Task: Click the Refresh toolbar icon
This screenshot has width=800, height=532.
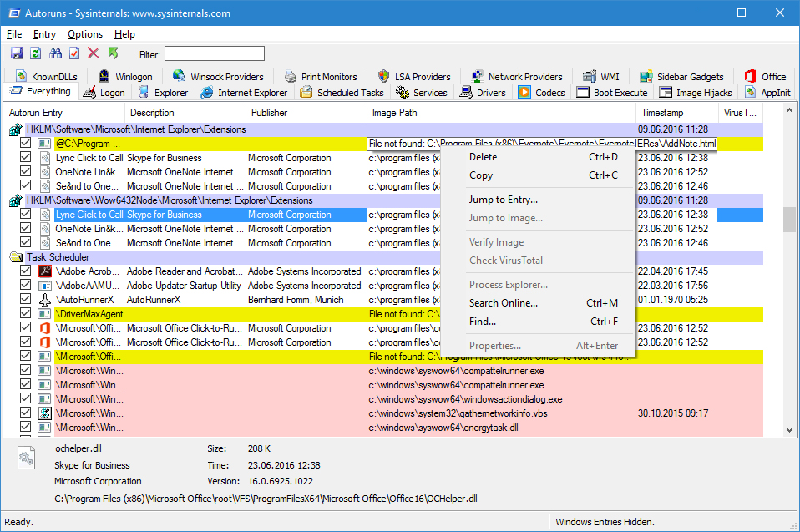Action: pyautogui.click(x=36, y=53)
